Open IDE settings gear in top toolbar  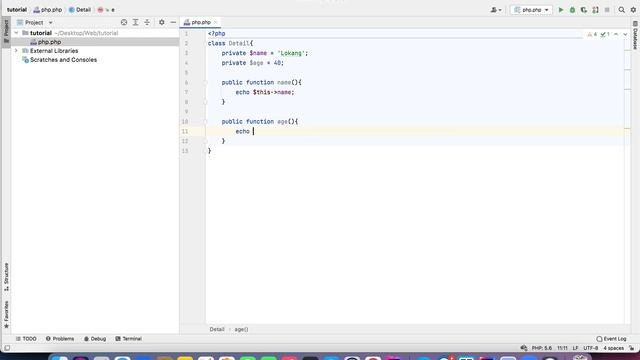(633, 10)
